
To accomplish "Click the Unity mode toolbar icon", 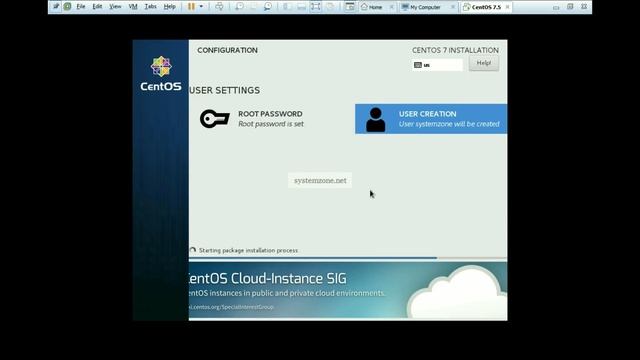I will click(x=330, y=7).
